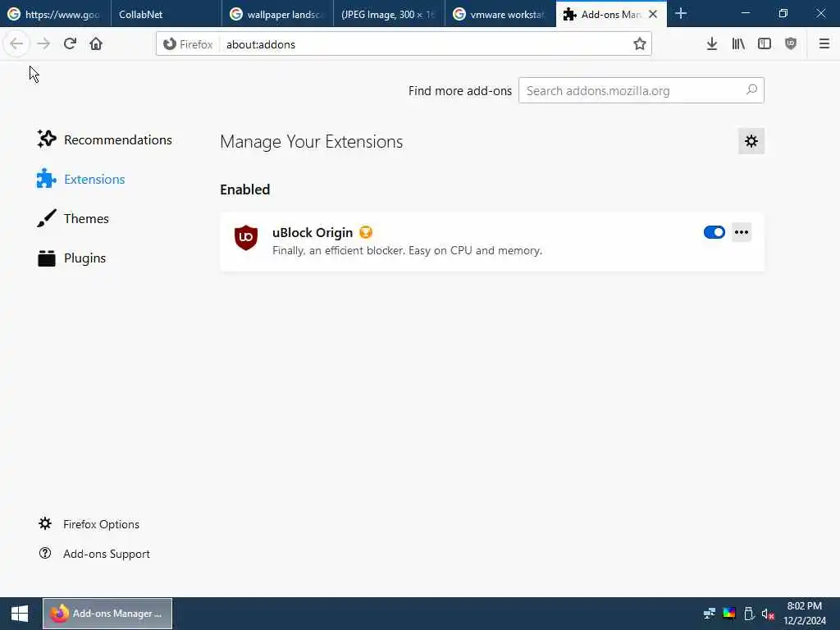
Task: Close the Add-ons Manager tab
Action: tap(653, 15)
